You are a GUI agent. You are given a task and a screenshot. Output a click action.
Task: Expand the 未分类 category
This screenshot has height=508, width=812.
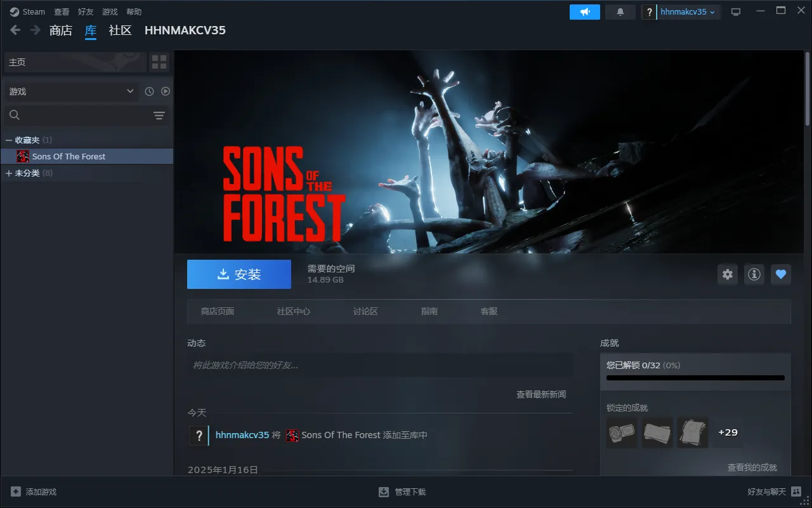click(x=9, y=173)
